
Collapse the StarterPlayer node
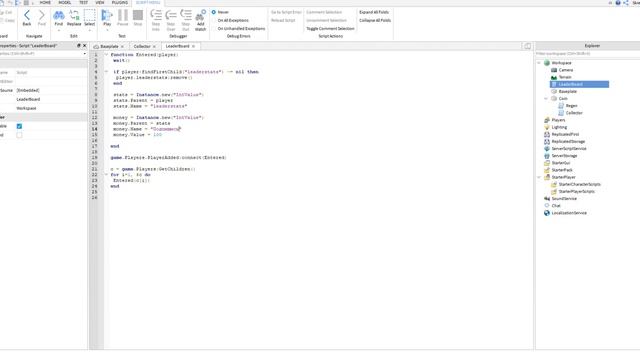pyautogui.click(x=539, y=177)
